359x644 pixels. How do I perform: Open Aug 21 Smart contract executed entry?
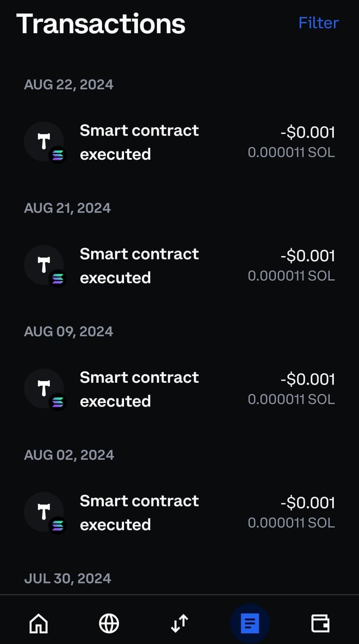(139, 266)
